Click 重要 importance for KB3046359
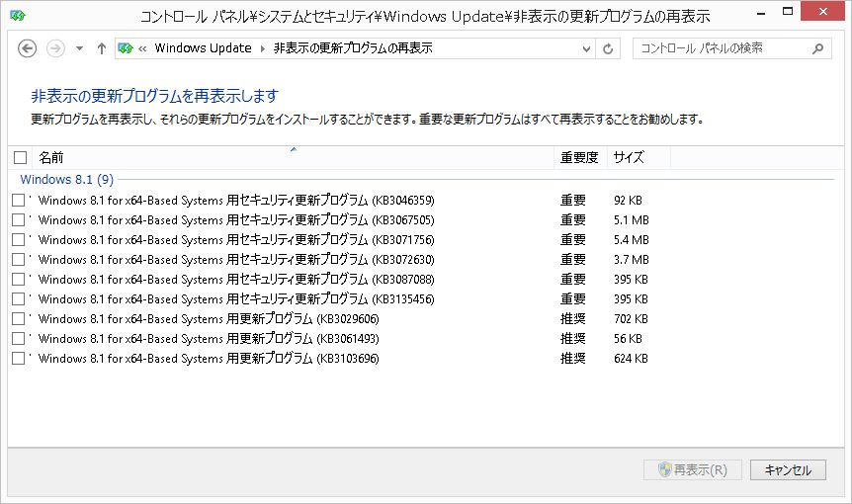This screenshot has width=852, height=504. pyautogui.click(x=573, y=200)
